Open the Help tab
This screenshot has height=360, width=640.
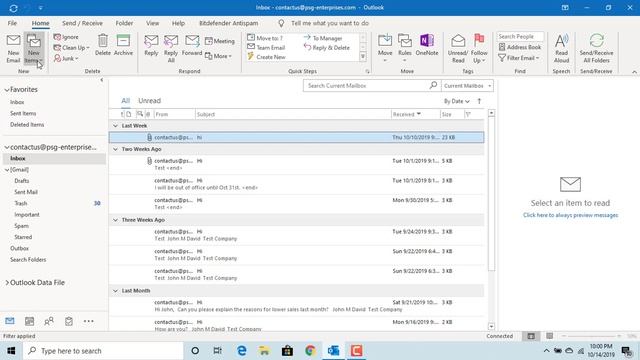(x=178, y=23)
